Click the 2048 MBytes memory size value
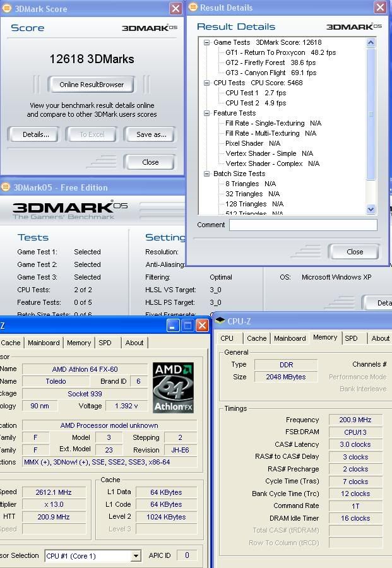 [286, 377]
